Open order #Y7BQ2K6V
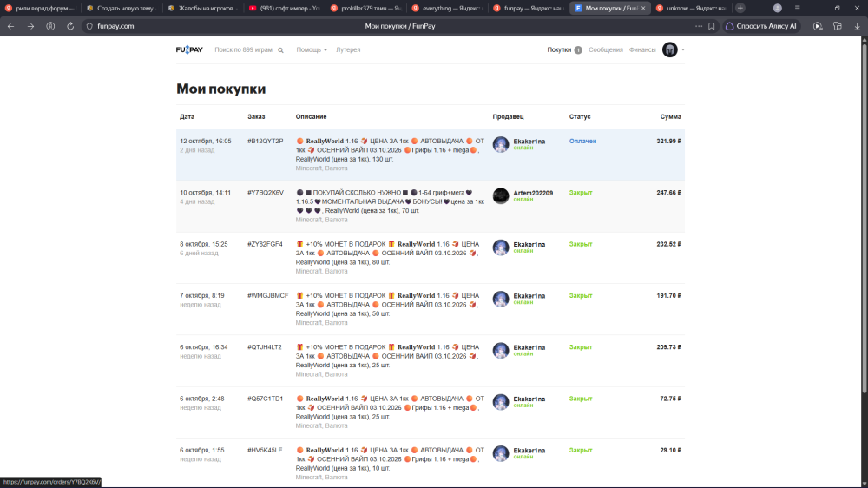 266,193
